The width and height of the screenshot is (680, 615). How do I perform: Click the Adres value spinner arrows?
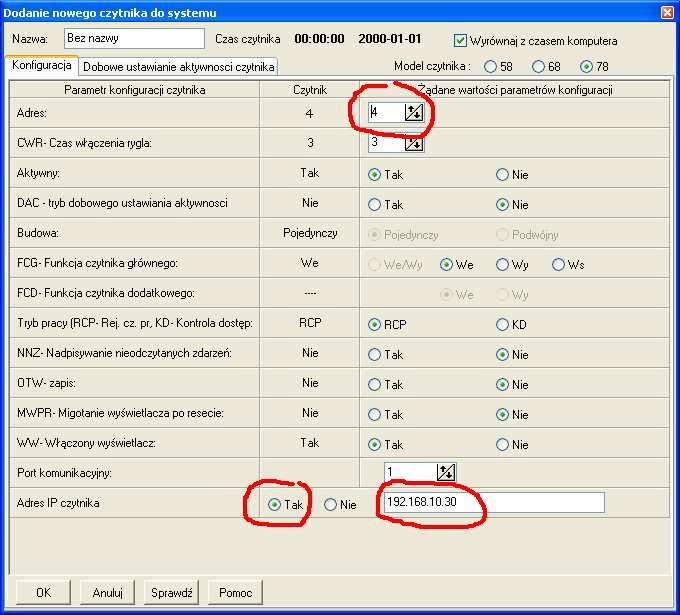tap(414, 113)
